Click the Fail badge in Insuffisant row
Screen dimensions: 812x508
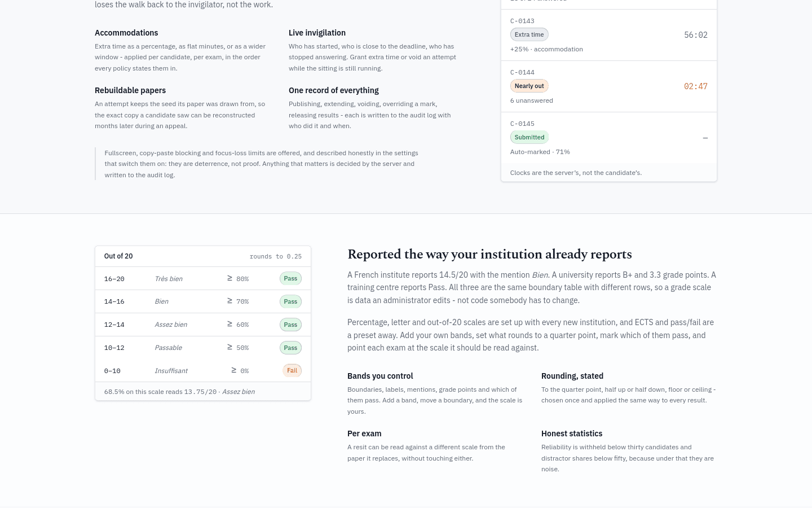coord(292,370)
